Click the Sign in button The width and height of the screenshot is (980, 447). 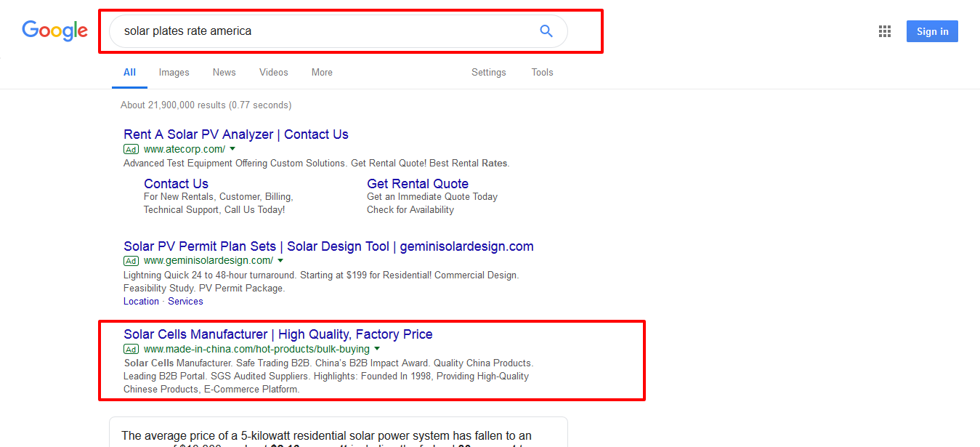(x=932, y=31)
